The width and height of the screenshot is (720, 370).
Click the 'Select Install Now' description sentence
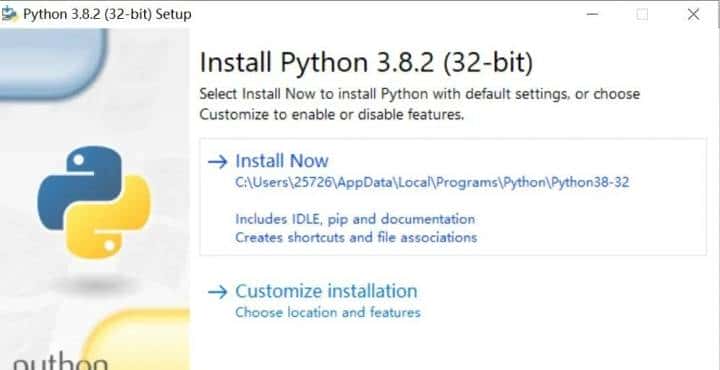[420, 104]
